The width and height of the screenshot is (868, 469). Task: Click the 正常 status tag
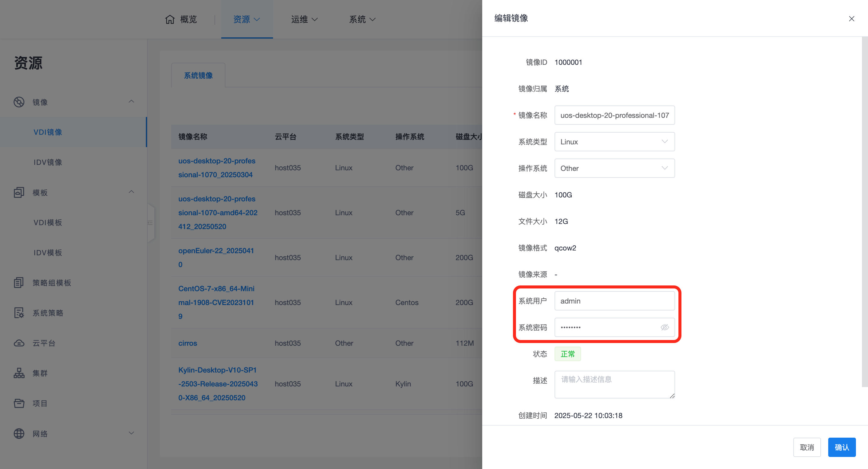point(568,354)
